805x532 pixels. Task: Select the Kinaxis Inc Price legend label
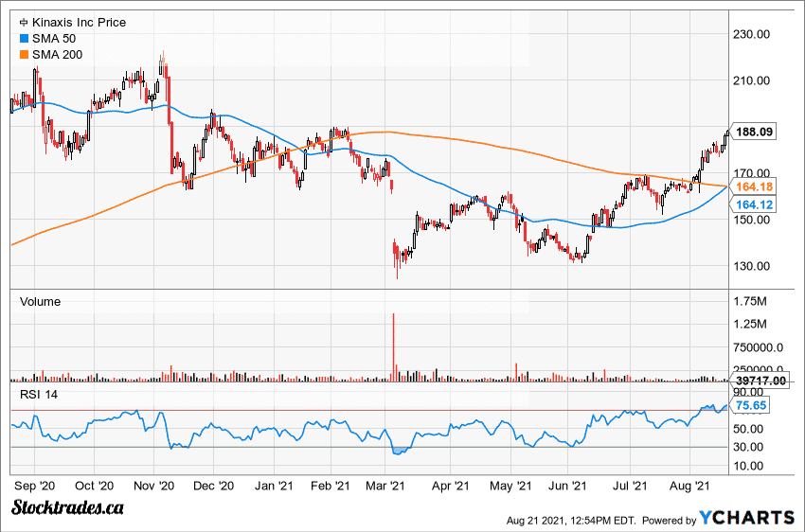click(x=79, y=22)
